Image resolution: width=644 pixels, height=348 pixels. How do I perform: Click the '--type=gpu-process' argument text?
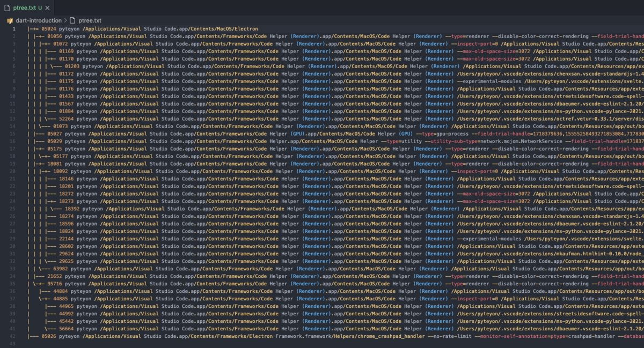pos(443,134)
